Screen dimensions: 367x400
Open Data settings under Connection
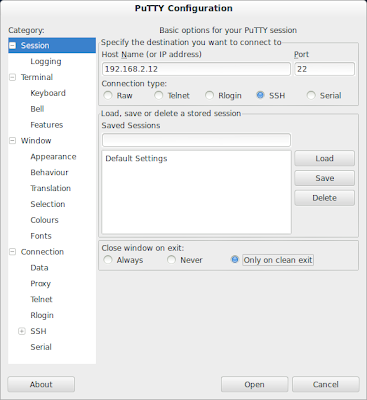39,268
